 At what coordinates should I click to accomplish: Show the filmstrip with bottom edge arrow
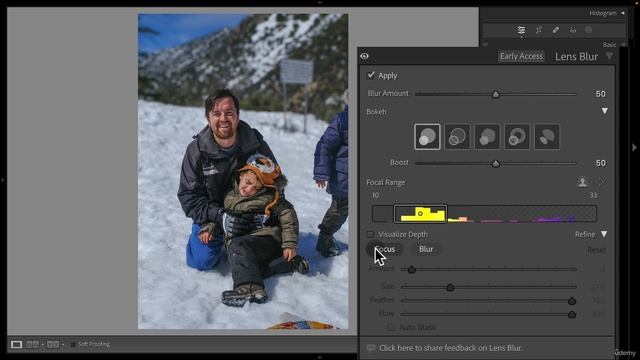(320, 357)
